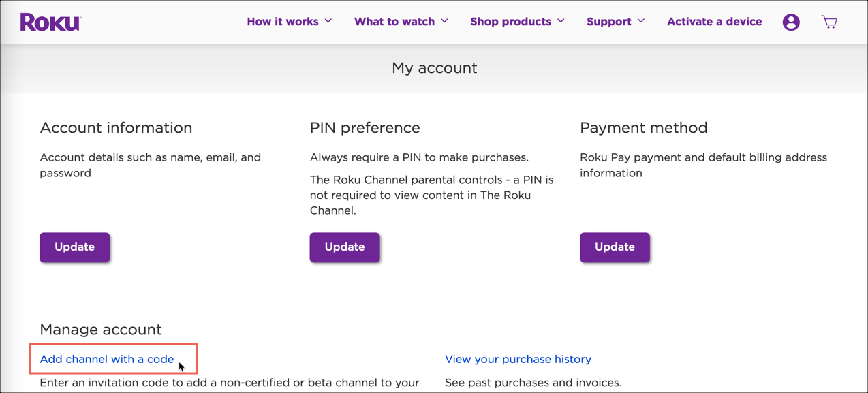The height and width of the screenshot is (393, 868).
Task: Go to Activate a device
Action: click(714, 22)
